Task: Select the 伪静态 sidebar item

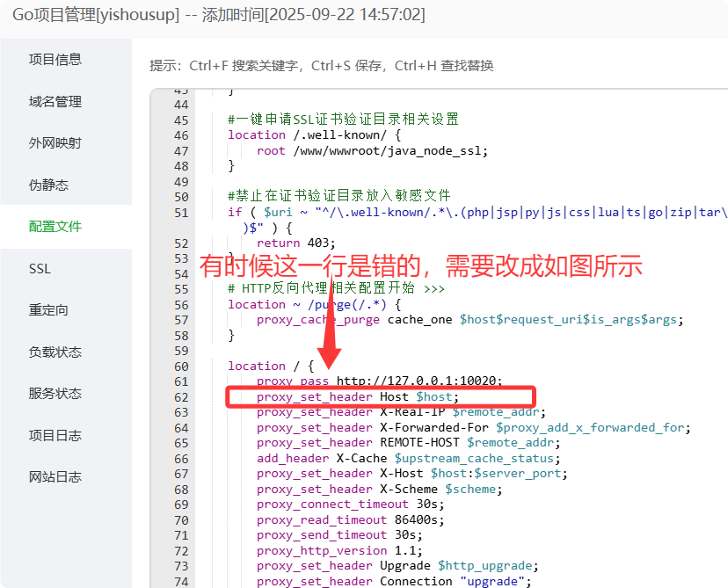Action: (48, 185)
